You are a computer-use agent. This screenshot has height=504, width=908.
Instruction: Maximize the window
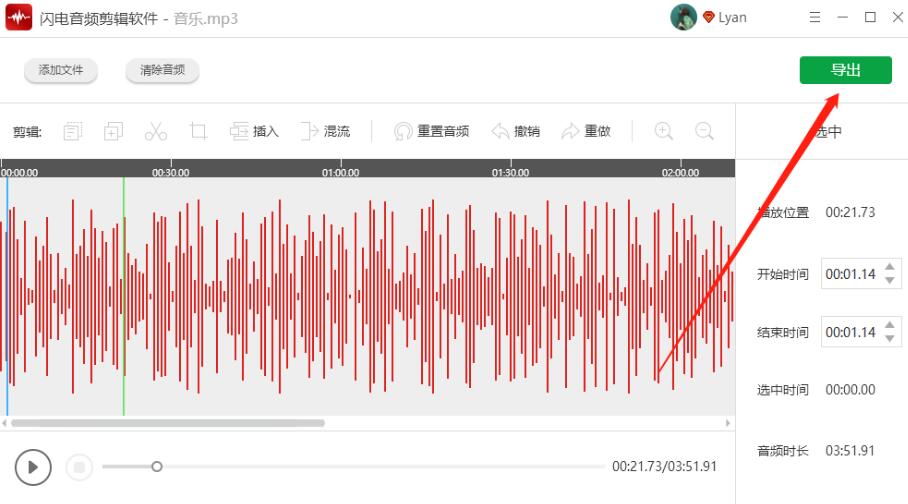pyautogui.click(x=870, y=17)
